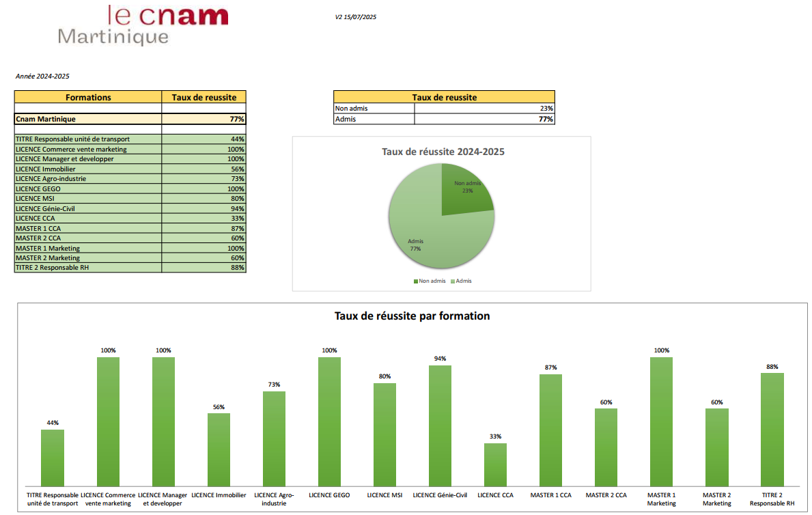Click the 87% label above MASTER 1 CCA bar
812x515 pixels.
[x=551, y=367]
